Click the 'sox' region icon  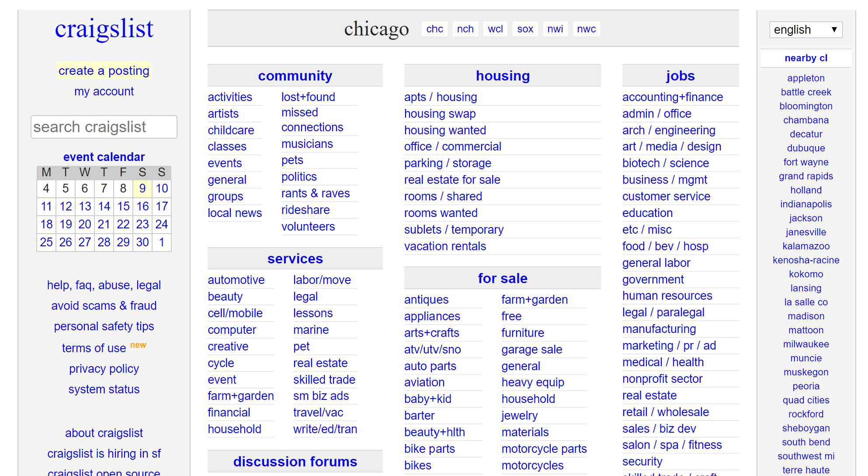524,28
